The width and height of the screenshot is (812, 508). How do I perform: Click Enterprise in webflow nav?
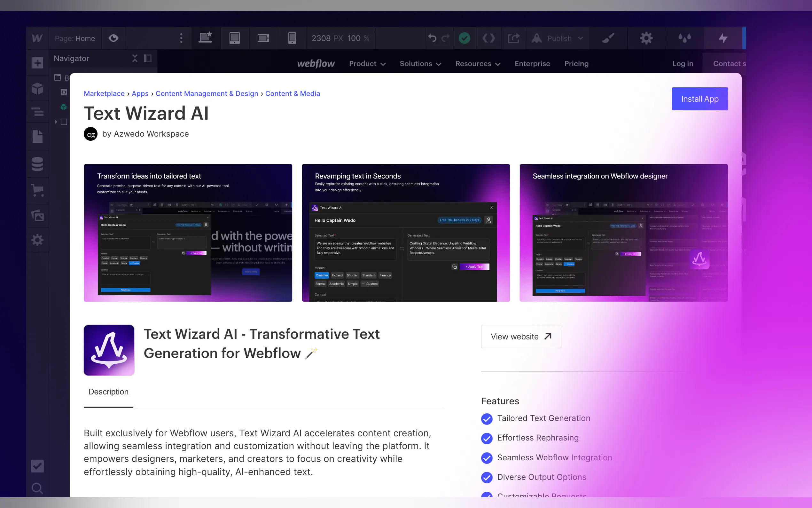(532, 63)
